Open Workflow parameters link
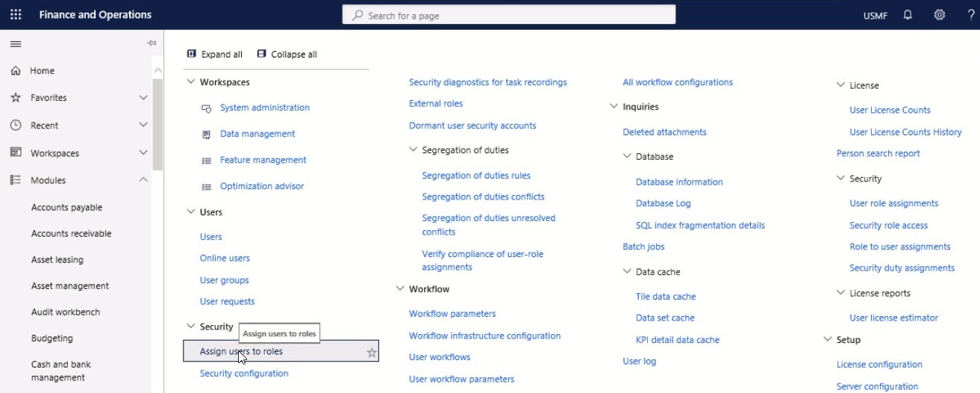Screen dimensions: 980x393 coord(452,314)
